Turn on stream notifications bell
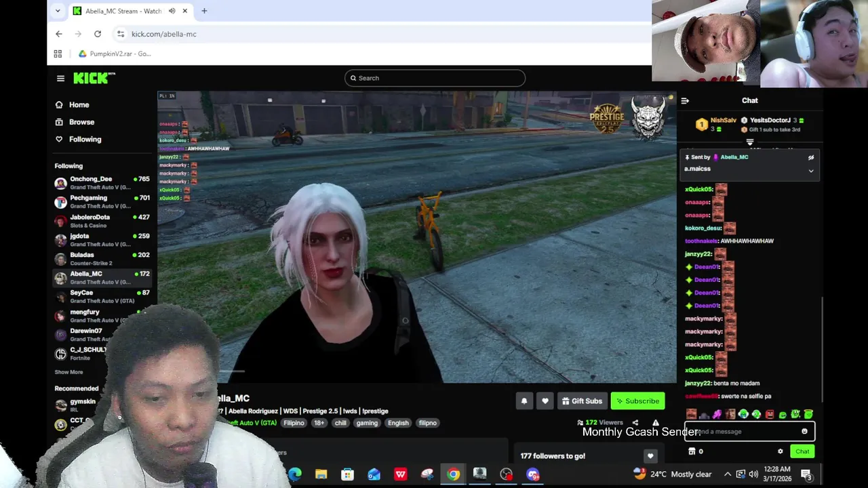This screenshot has width=868, height=488. coord(524,401)
